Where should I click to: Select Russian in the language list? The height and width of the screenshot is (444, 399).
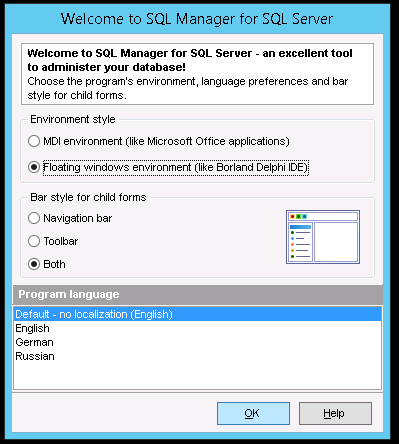click(x=197, y=356)
